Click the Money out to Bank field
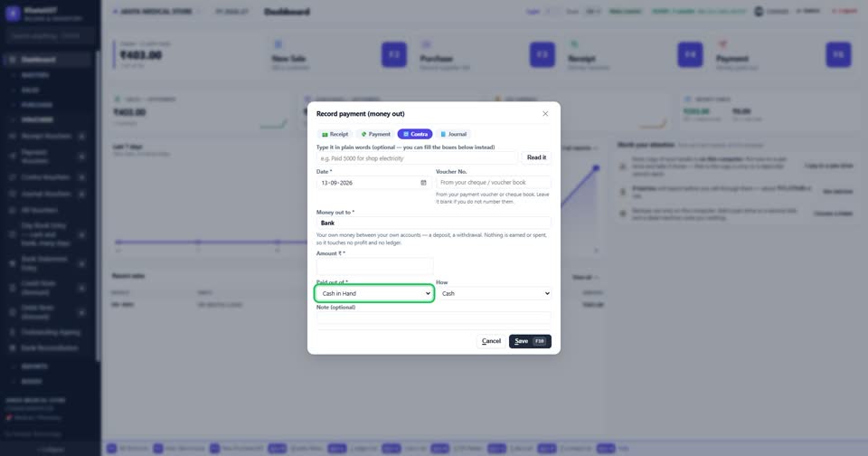 [433, 223]
